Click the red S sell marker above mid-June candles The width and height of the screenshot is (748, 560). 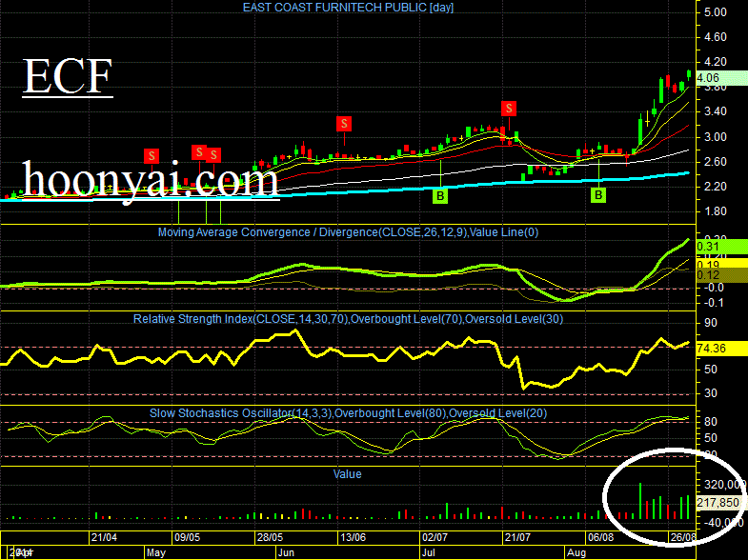click(x=344, y=124)
